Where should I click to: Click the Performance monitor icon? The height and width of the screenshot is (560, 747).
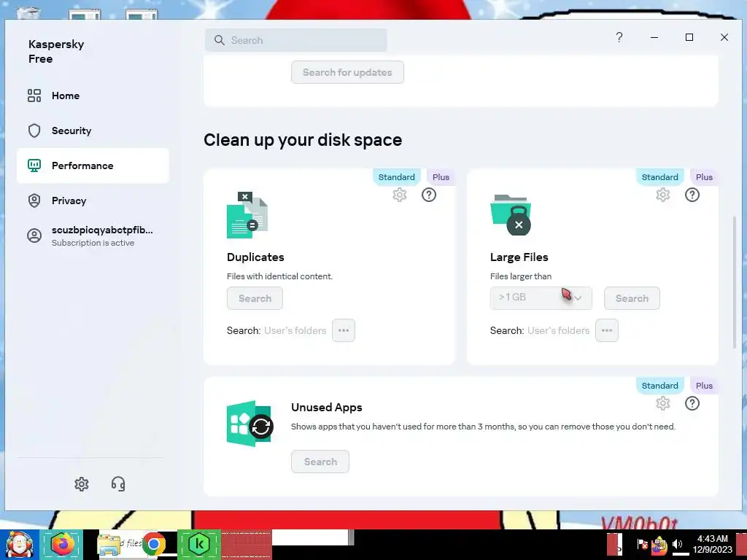click(x=34, y=166)
